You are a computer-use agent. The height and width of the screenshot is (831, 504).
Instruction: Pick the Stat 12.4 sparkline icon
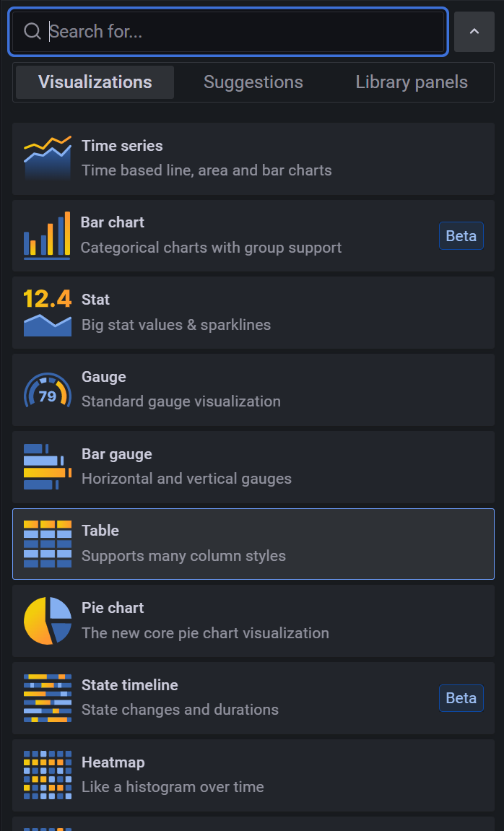click(47, 313)
